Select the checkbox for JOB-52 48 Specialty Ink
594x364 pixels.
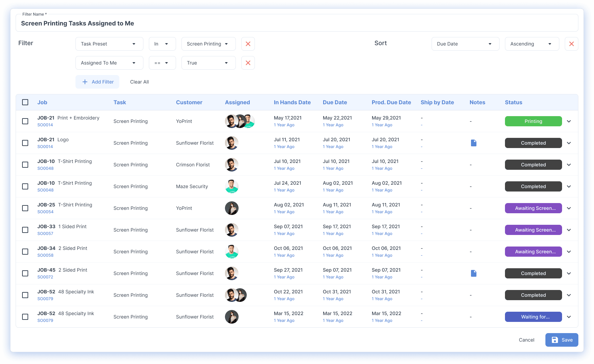coord(25,295)
